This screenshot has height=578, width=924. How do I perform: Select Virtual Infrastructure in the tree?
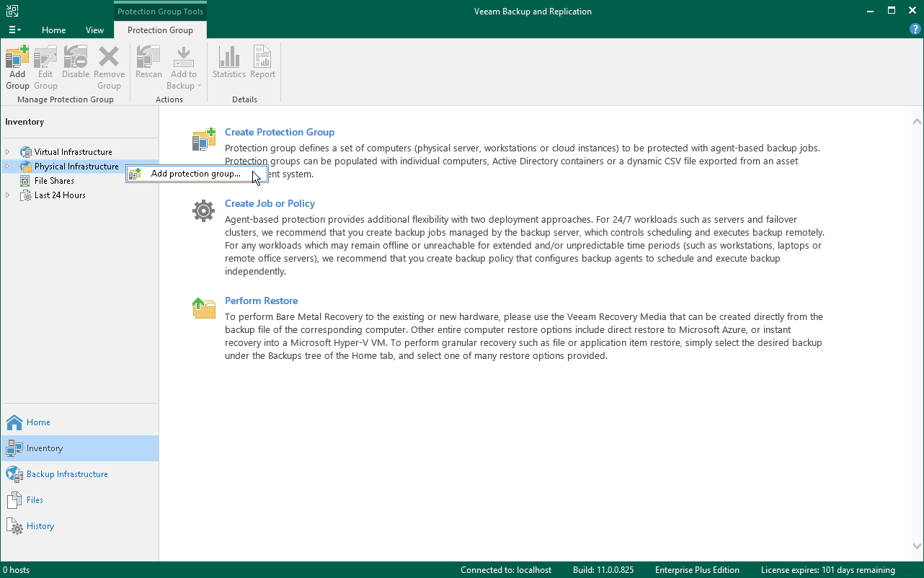74,152
